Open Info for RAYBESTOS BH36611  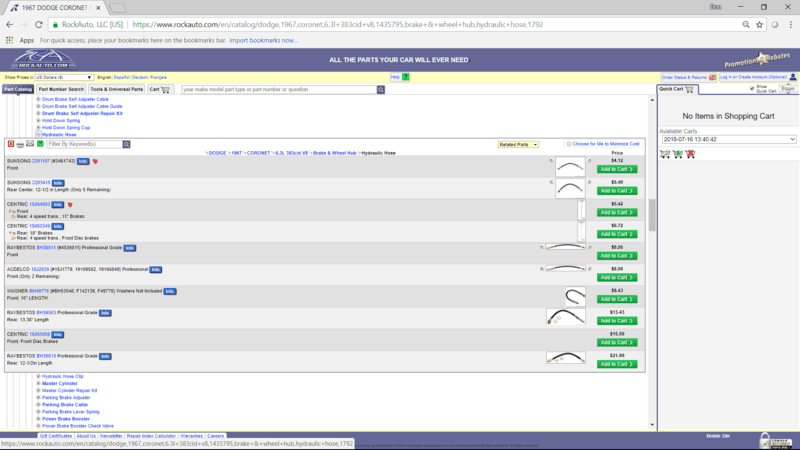point(130,248)
